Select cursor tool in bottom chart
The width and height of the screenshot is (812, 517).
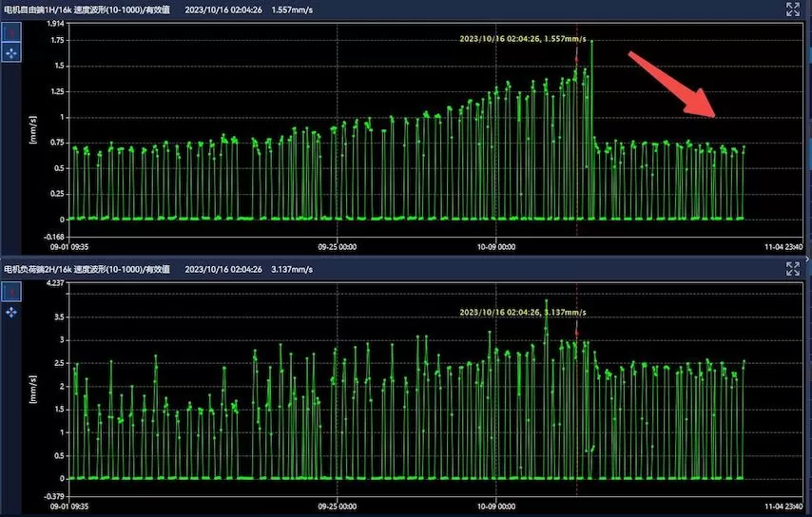(x=11, y=292)
